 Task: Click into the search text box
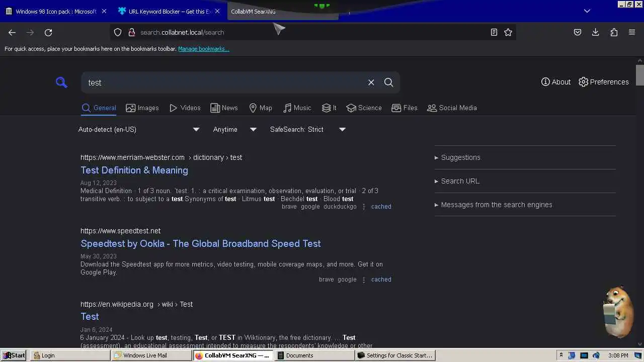click(224, 82)
